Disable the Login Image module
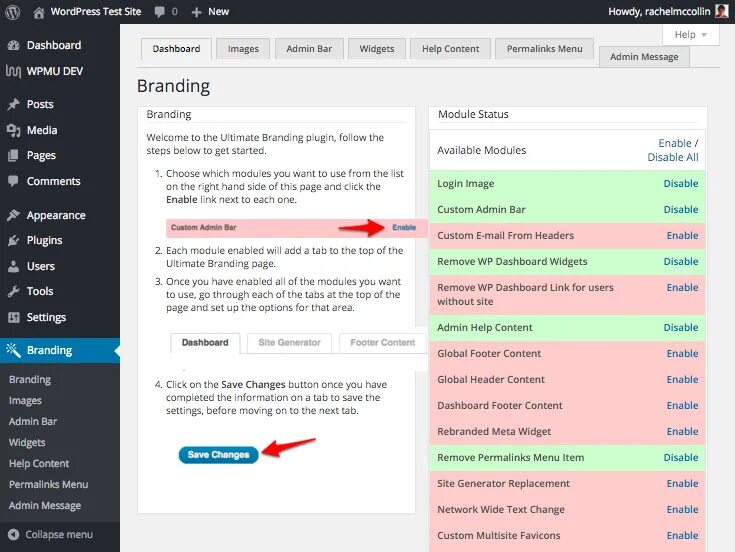 pos(681,184)
